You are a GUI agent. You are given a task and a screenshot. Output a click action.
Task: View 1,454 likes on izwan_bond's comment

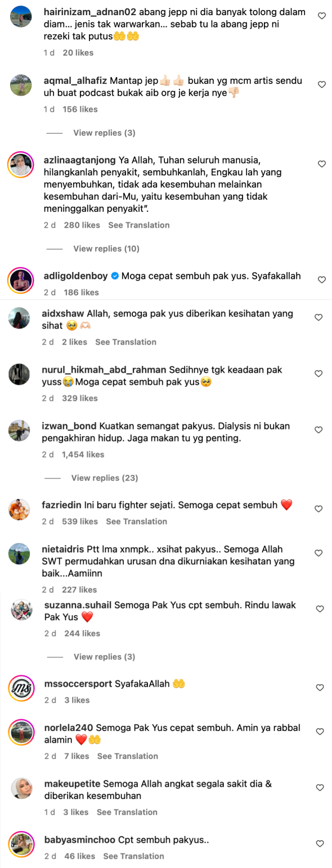(x=83, y=455)
